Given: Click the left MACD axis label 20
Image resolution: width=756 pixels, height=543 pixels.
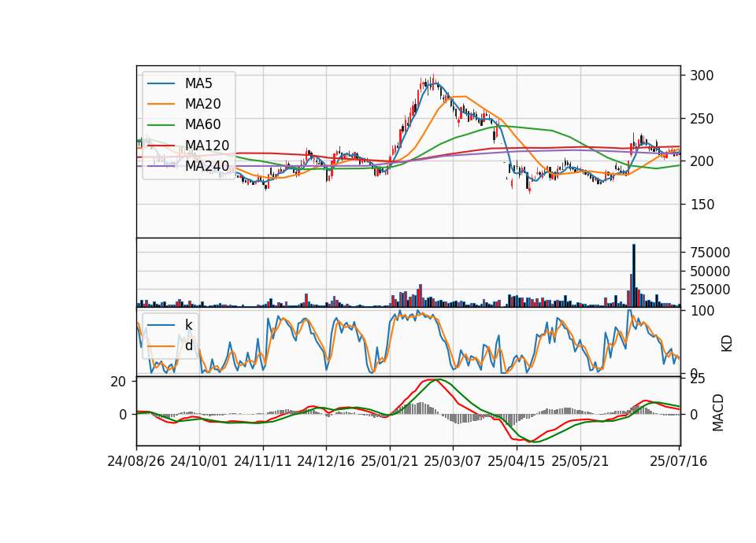Looking at the screenshot, I should [118, 382].
